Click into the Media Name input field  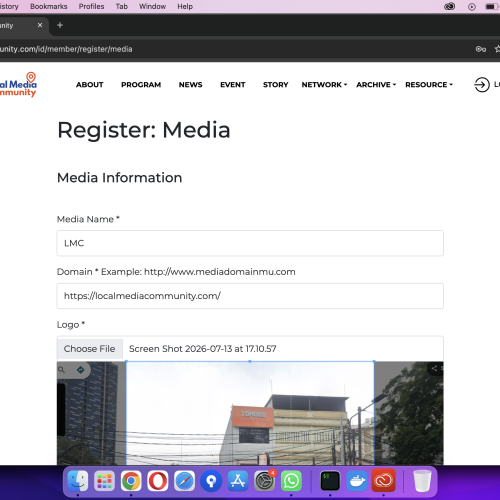tap(250, 243)
